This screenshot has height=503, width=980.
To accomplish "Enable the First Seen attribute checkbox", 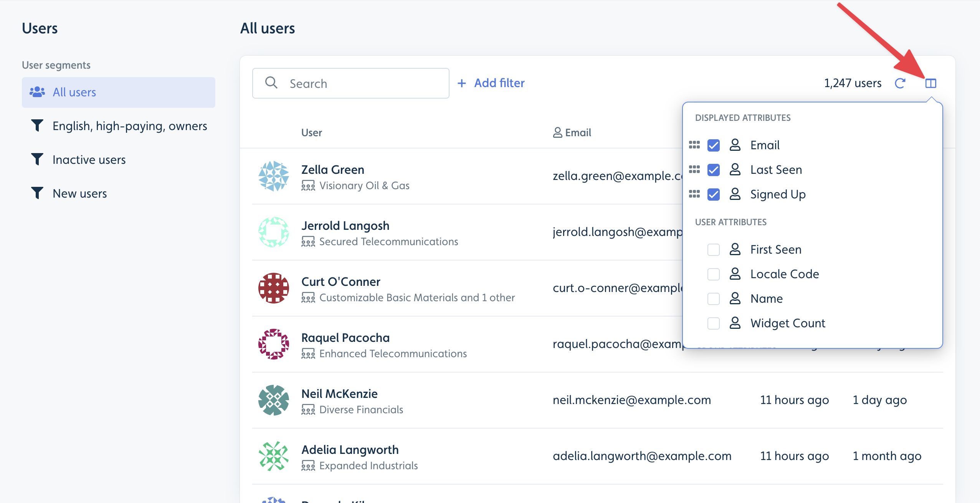I will pos(714,249).
